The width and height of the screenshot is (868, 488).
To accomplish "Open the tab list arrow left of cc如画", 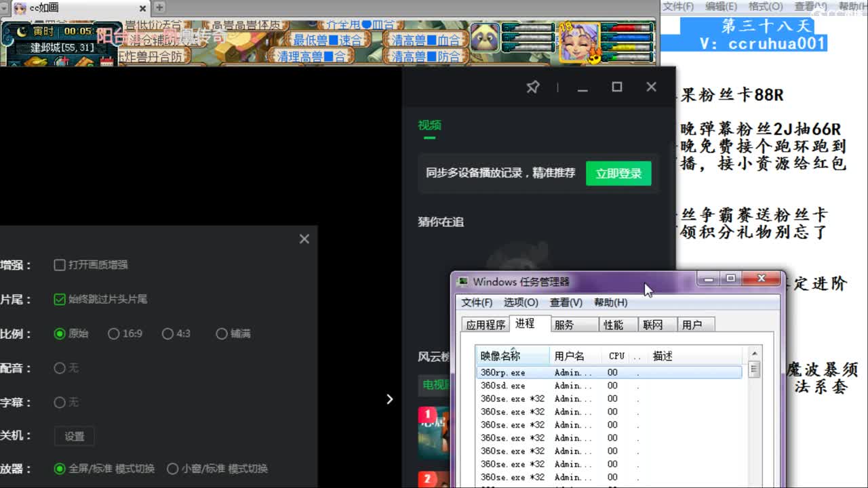I will coord(5,7).
